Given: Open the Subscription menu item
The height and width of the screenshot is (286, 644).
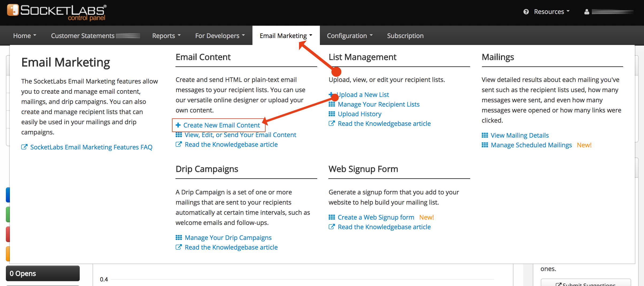Looking at the screenshot, I should [405, 36].
